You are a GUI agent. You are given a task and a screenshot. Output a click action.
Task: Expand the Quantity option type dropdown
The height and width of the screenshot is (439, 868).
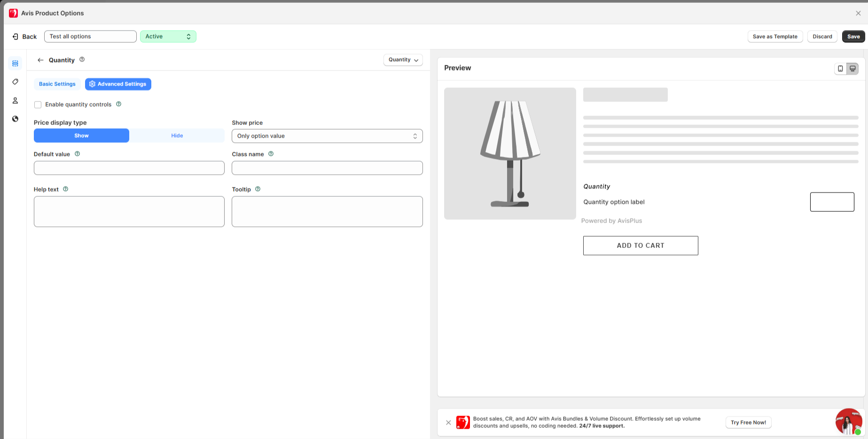pos(403,60)
